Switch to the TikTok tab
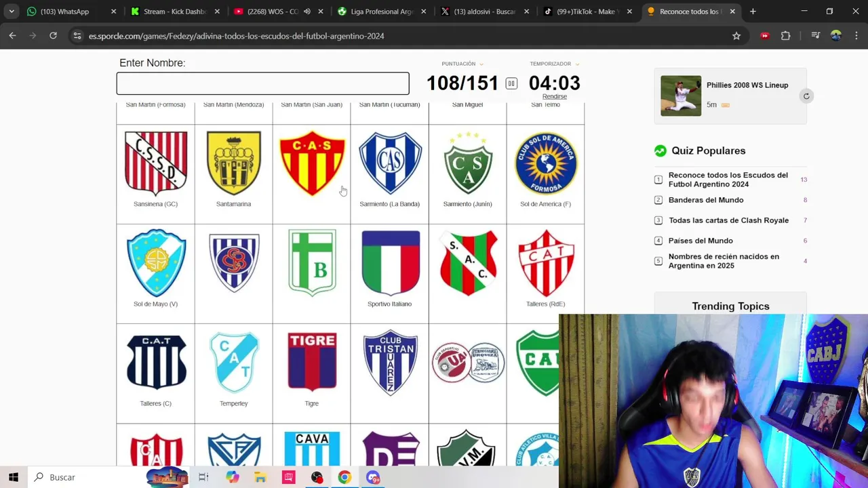 click(x=587, y=12)
